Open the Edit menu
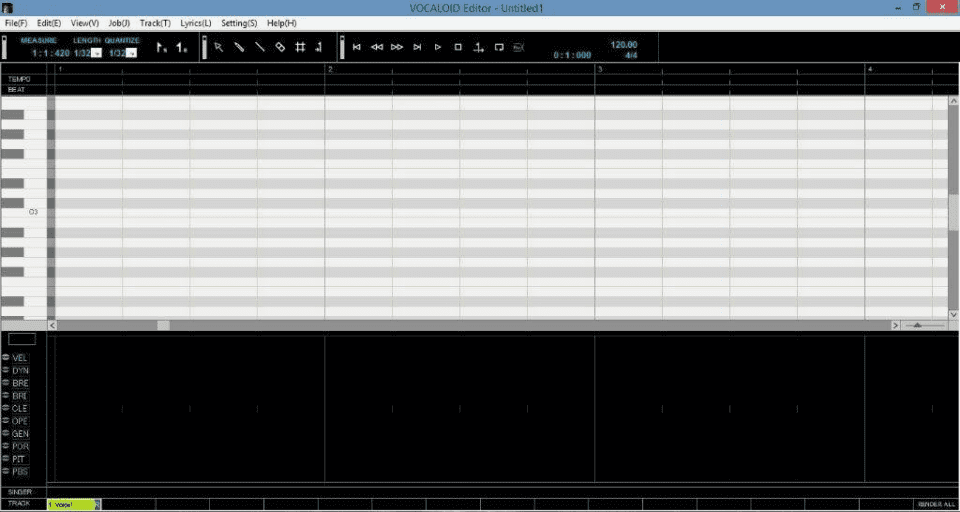Viewport: 960px width, 512px height. point(49,23)
